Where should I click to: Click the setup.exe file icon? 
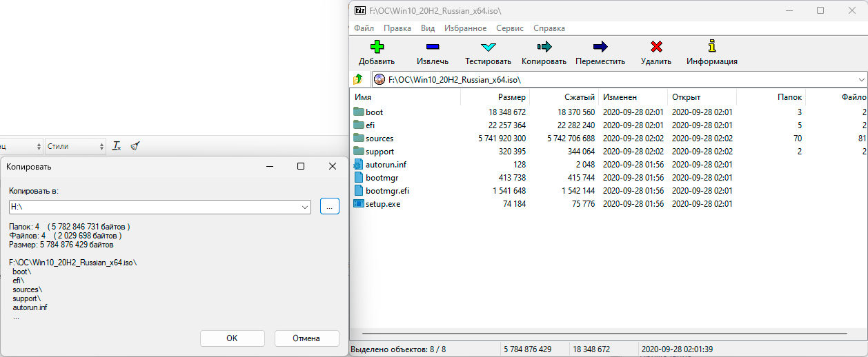358,203
